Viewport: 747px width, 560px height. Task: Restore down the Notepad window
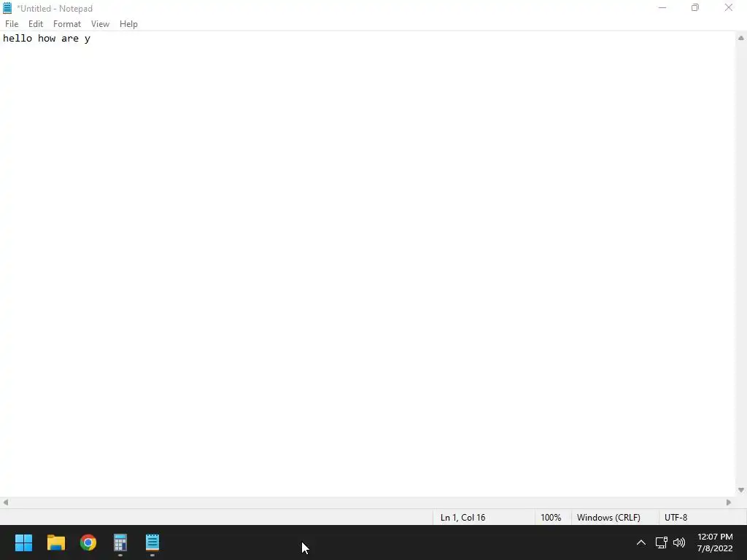[x=695, y=7]
